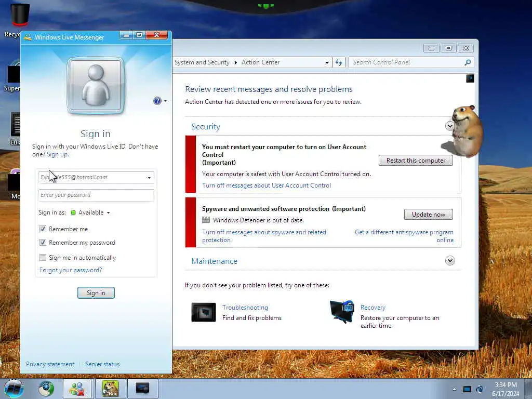Click the Messenger taskbar button
This screenshot has width=532, height=399.
coord(77,389)
